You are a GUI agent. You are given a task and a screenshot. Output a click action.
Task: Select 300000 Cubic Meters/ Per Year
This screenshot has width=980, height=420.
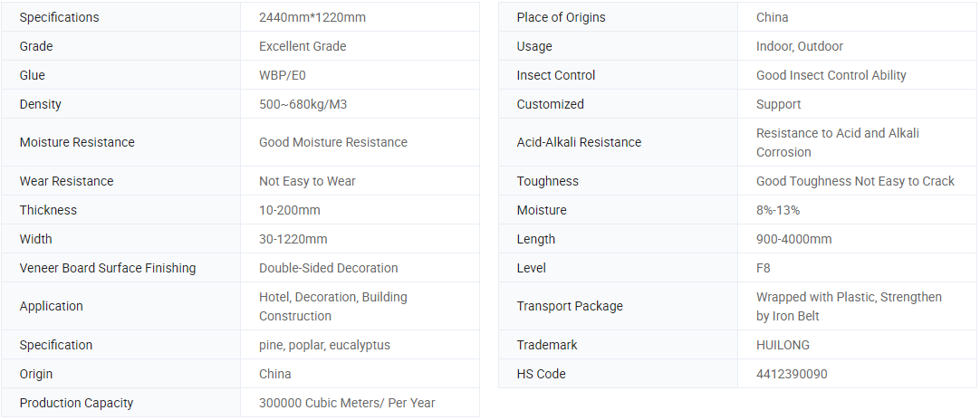pyautogui.click(x=347, y=403)
